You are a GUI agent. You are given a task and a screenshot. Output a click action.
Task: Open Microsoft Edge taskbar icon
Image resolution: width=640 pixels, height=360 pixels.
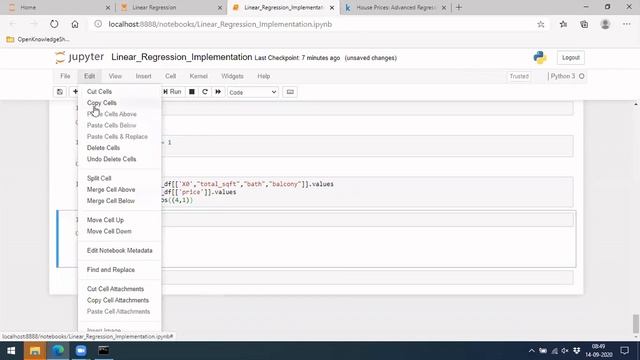coord(58,351)
